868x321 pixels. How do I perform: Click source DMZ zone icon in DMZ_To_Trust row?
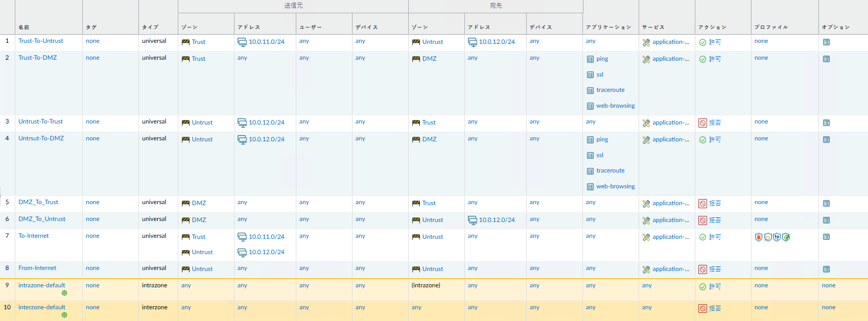(186, 204)
